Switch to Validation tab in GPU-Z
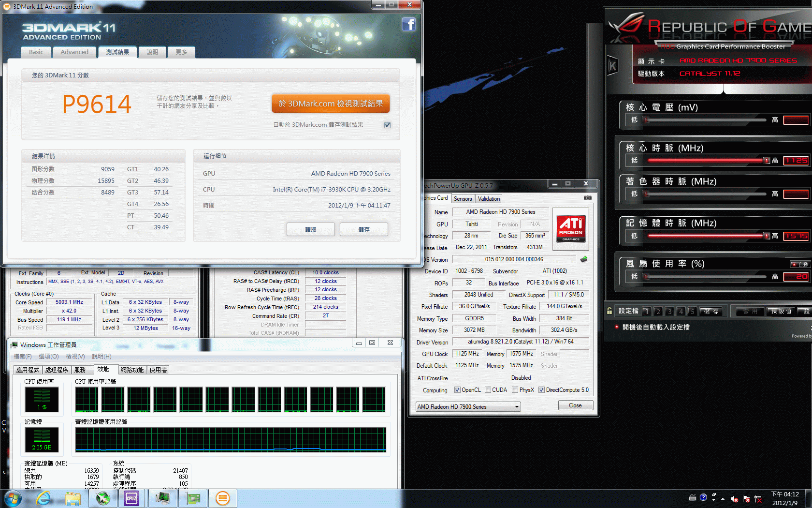 click(x=489, y=199)
